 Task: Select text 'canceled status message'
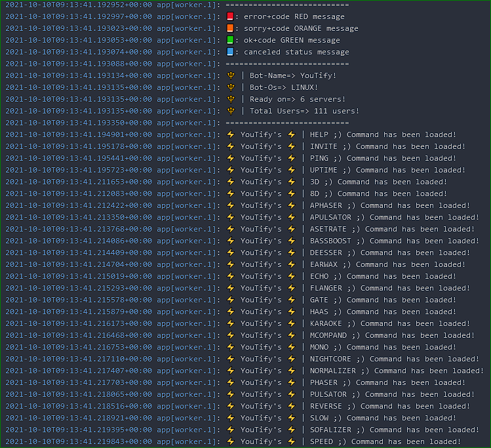point(296,52)
